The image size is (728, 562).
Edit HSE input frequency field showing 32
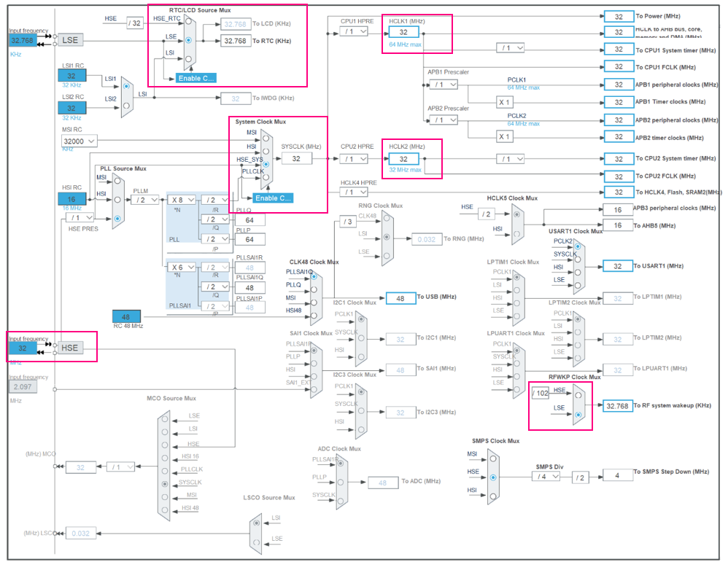tap(23, 348)
